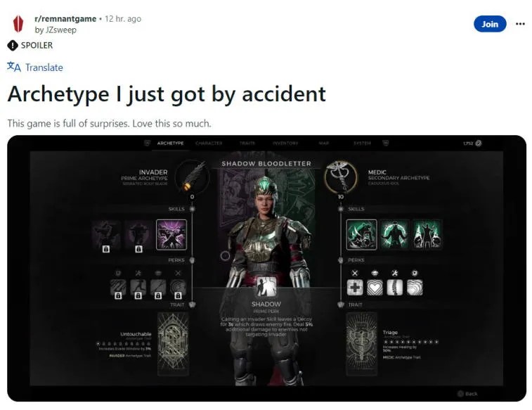Viewport: 532px width, 410px height.
Task: Click the r/remnantgame subreddit avatar icon
Action: click(18, 24)
